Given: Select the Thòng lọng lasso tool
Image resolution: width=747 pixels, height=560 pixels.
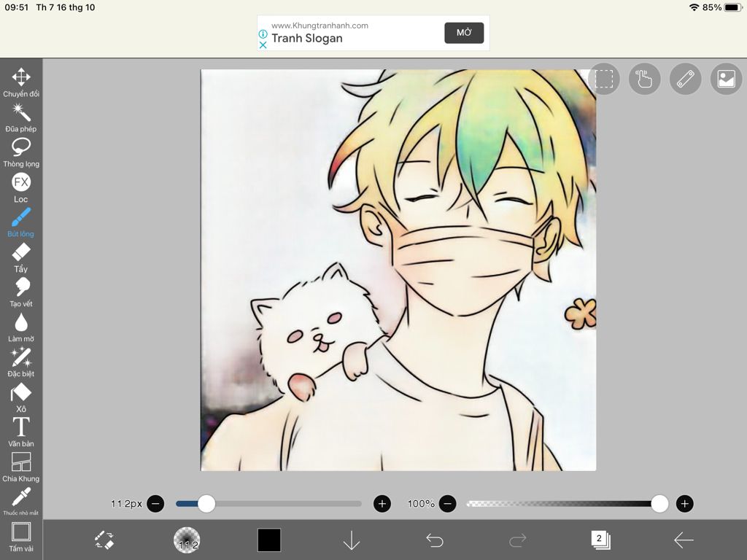Looking at the screenshot, I should [21, 152].
